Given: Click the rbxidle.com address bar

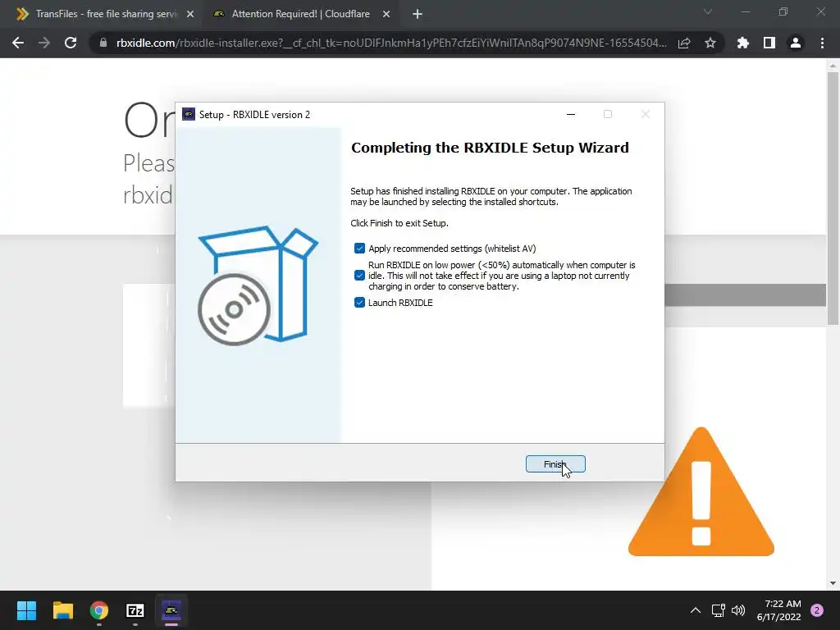Looking at the screenshot, I should 391,43.
